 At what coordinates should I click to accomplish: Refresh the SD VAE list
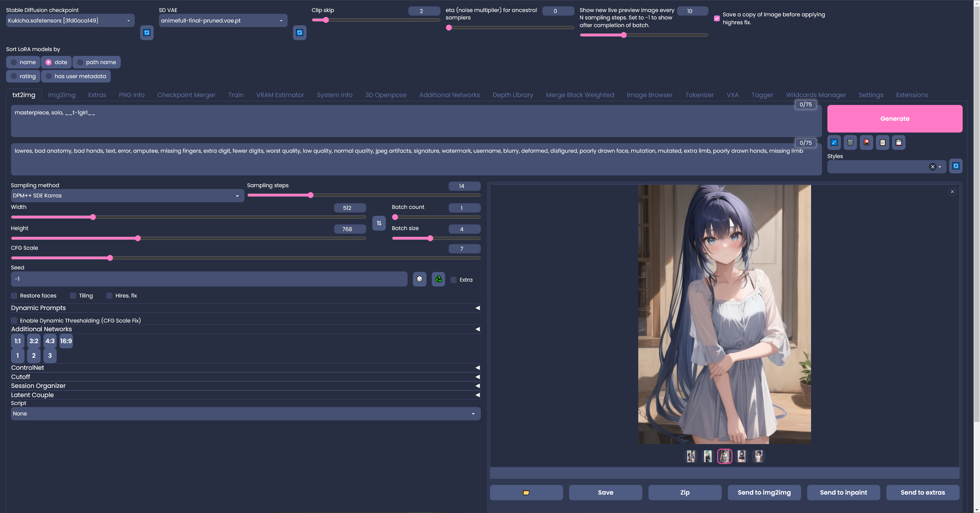pos(299,33)
